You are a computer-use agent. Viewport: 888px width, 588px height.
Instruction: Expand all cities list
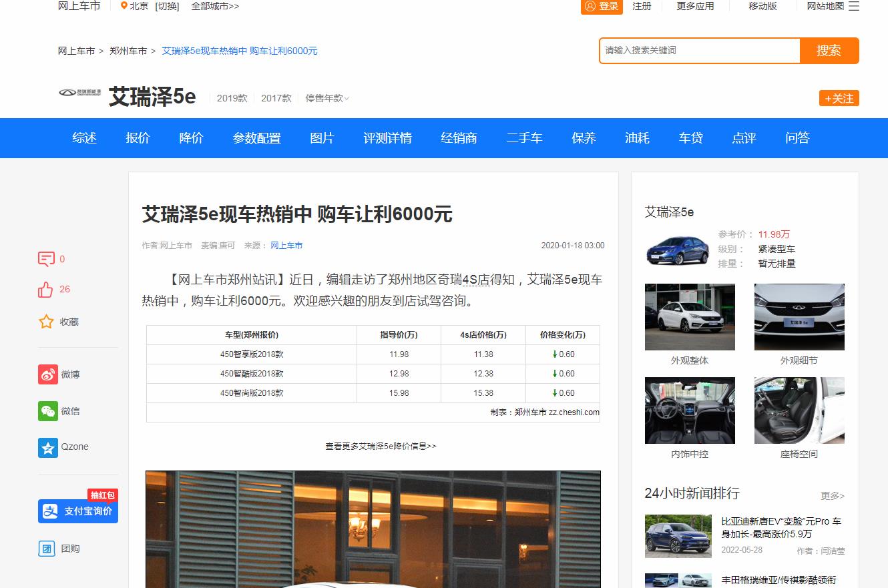[x=215, y=6]
